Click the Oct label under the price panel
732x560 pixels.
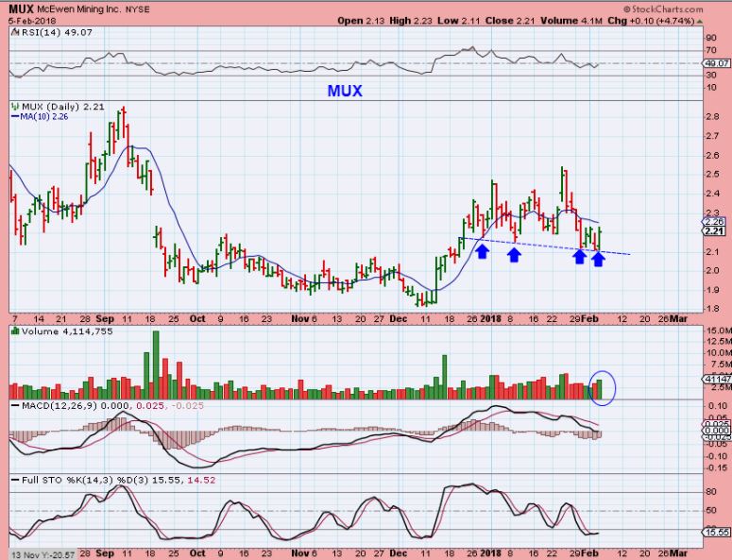(x=197, y=319)
